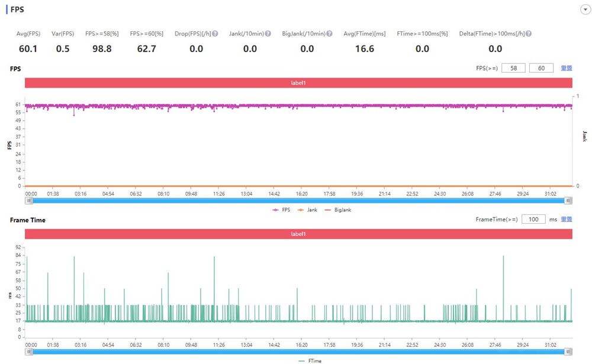
Task: Collapse the FPS section with the top-right arrow
Action: pyautogui.click(x=585, y=9)
